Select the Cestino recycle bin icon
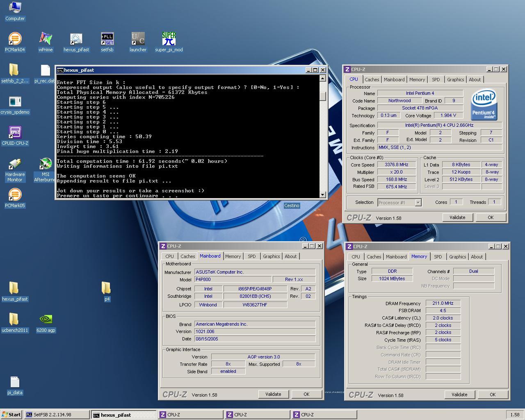Screen dimensions: 525x420 tap(292, 205)
